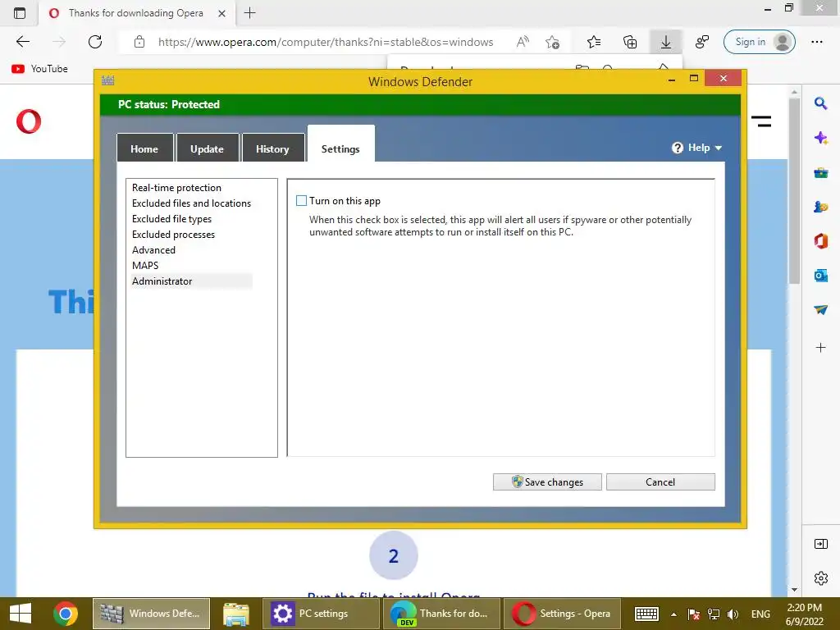The height and width of the screenshot is (630, 840).
Task: Open Edge Settings and more menu
Action: coord(817,42)
